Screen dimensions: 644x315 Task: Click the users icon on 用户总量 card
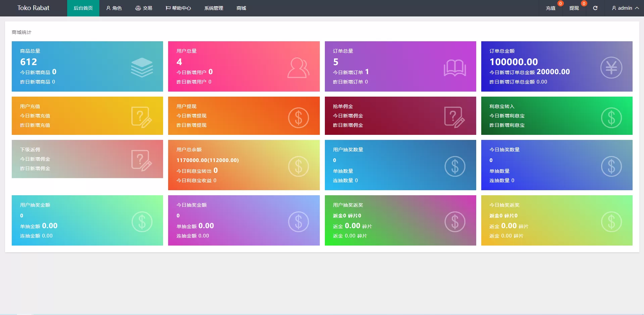click(x=298, y=68)
